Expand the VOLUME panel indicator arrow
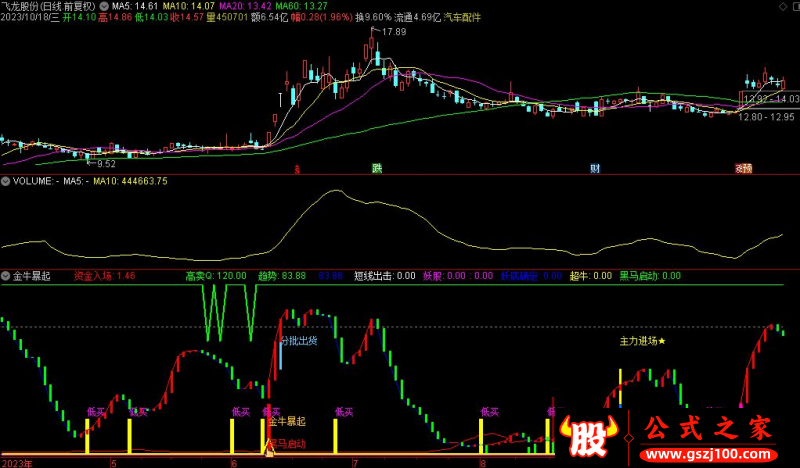The width and height of the screenshot is (800, 468). tap(6, 181)
